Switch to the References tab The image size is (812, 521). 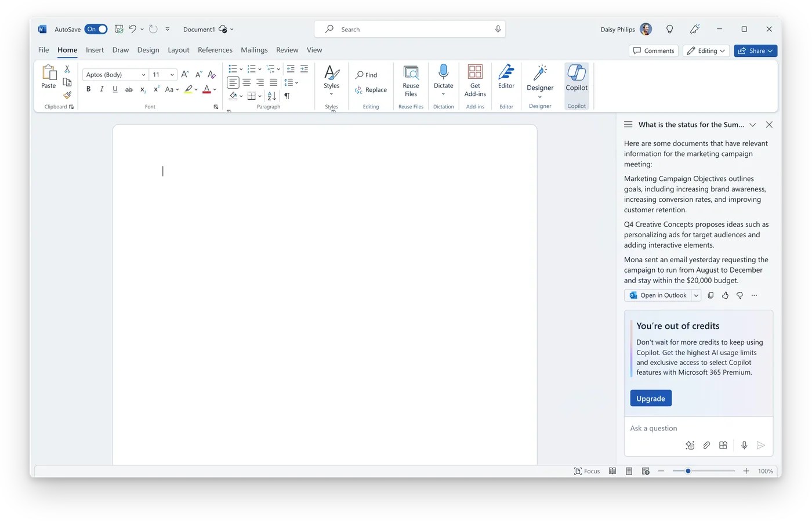[215, 50]
